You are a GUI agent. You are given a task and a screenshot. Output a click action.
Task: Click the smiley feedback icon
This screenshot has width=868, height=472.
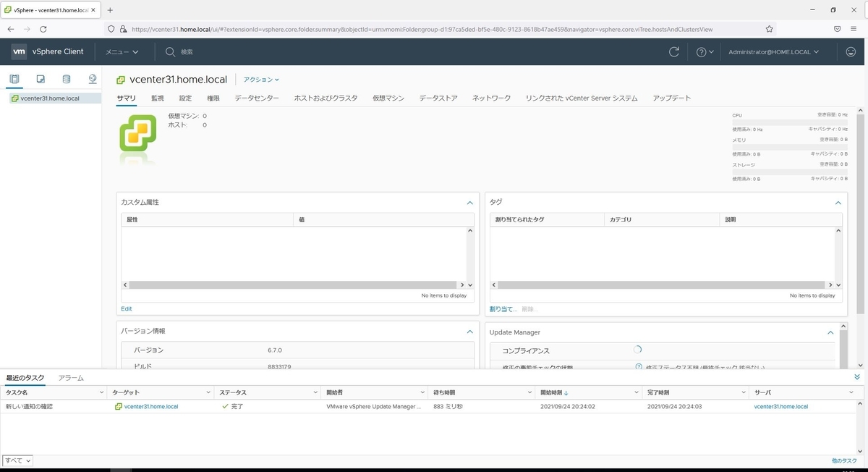(x=851, y=51)
